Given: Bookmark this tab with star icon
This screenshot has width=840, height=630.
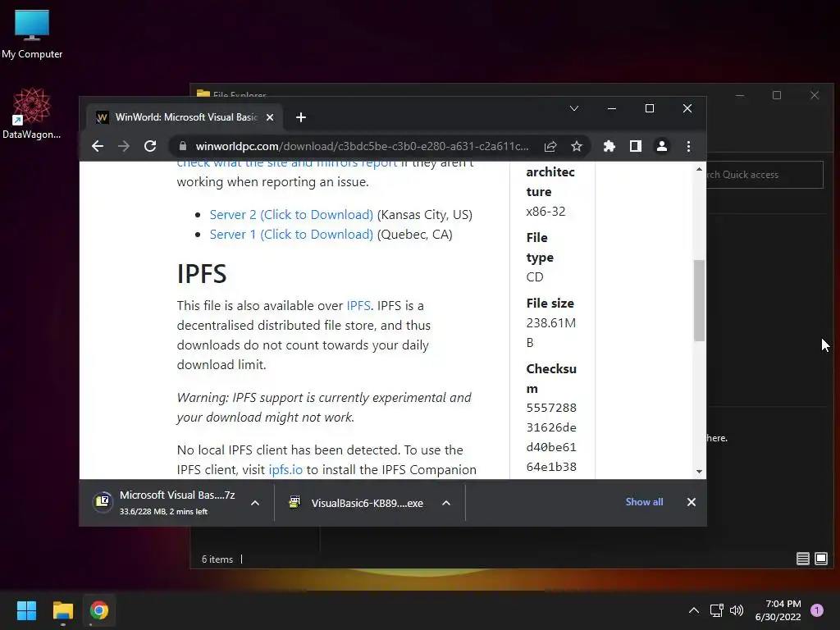Looking at the screenshot, I should coord(577,146).
